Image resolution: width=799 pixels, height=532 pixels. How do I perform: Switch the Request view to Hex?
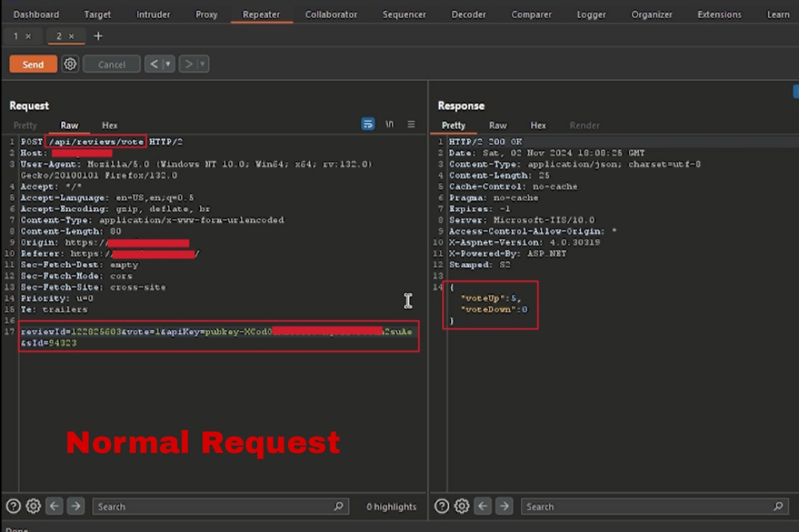point(109,126)
